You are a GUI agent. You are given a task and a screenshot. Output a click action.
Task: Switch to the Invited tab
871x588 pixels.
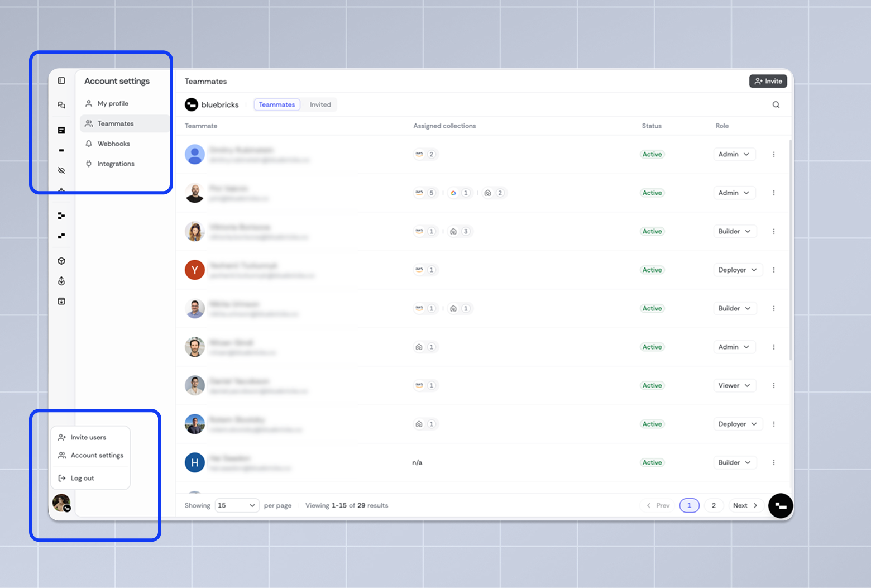point(320,104)
